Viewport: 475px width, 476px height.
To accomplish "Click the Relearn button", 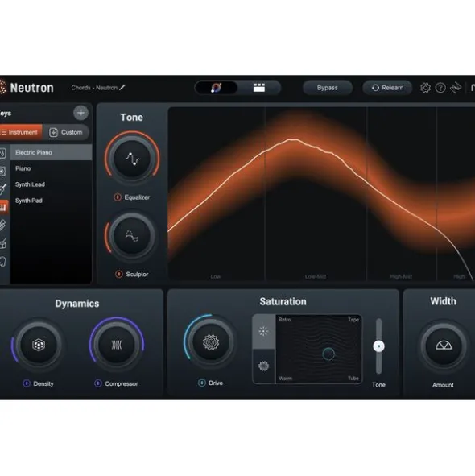I will pyautogui.click(x=387, y=88).
